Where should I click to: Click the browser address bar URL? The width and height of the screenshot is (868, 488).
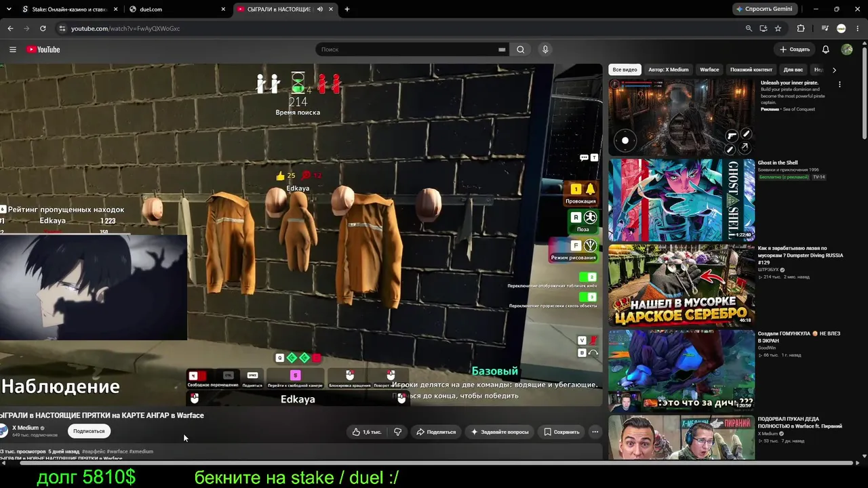point(125,28)
